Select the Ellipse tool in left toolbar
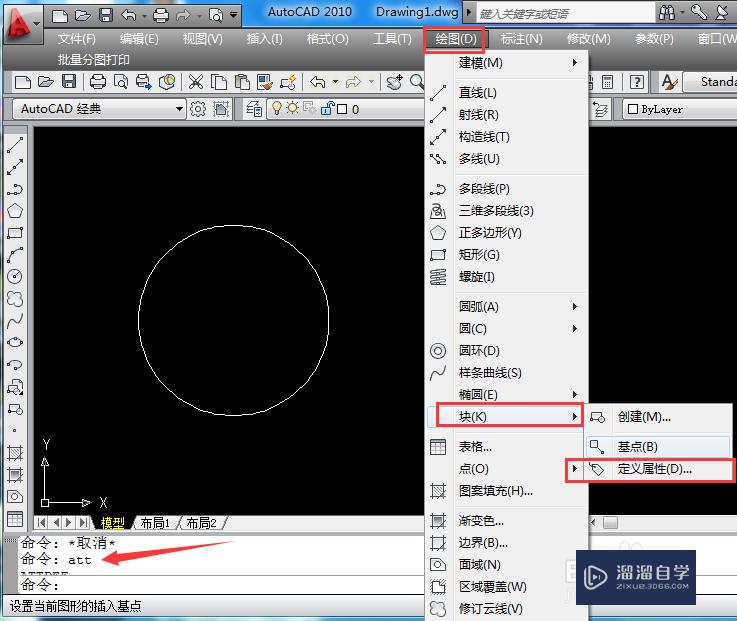 [x=15, y=342]
